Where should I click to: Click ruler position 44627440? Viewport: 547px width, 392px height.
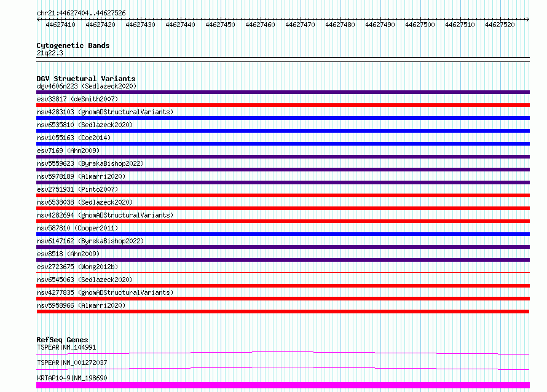coord(180,25)
